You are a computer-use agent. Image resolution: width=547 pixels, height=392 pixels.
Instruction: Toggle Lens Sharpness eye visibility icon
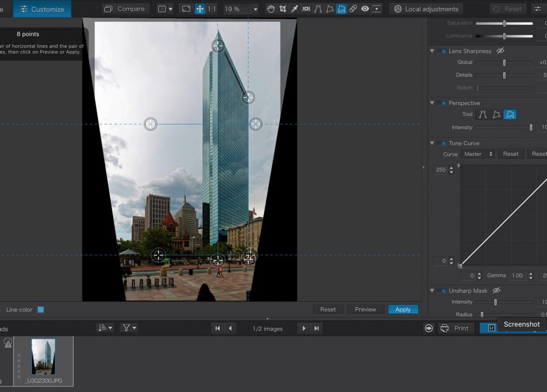click(500, 51)
